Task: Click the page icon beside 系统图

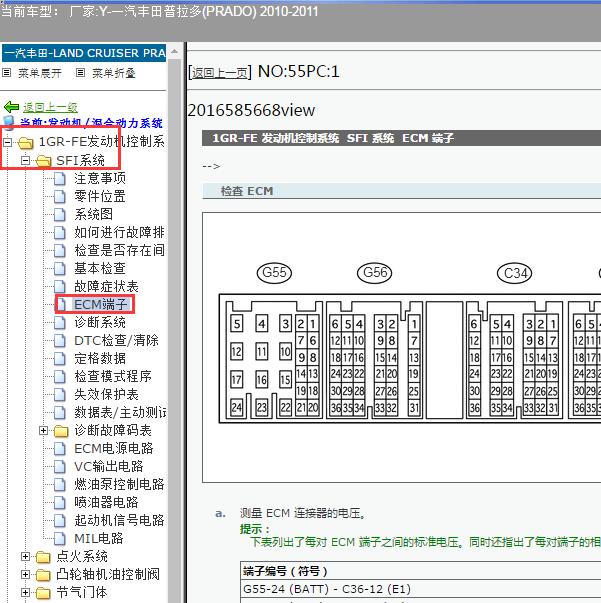Action: click(x=60, y=215)
